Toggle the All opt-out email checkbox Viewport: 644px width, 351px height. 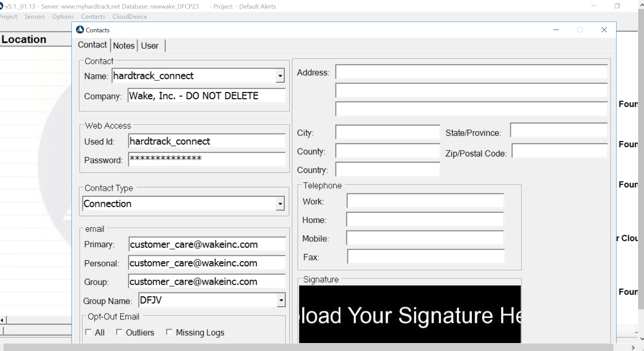(89, 332)
